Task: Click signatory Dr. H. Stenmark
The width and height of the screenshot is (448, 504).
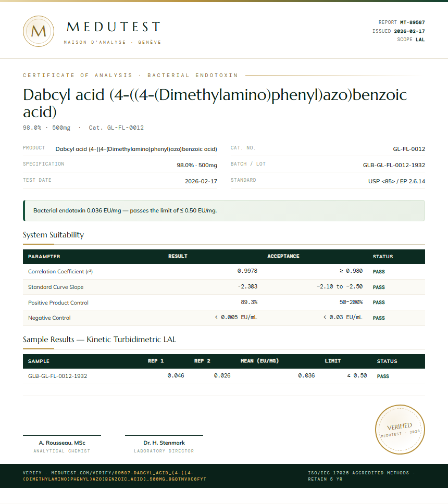Action: pos(164,443)
